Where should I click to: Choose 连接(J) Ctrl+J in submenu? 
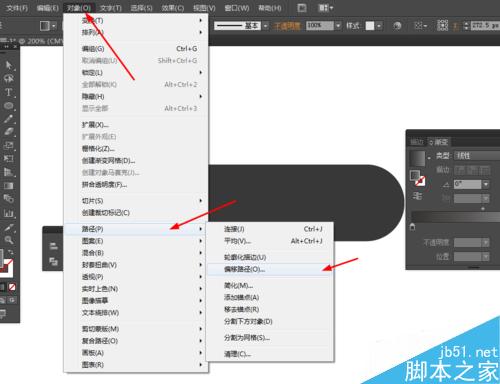tap(270, 229)
